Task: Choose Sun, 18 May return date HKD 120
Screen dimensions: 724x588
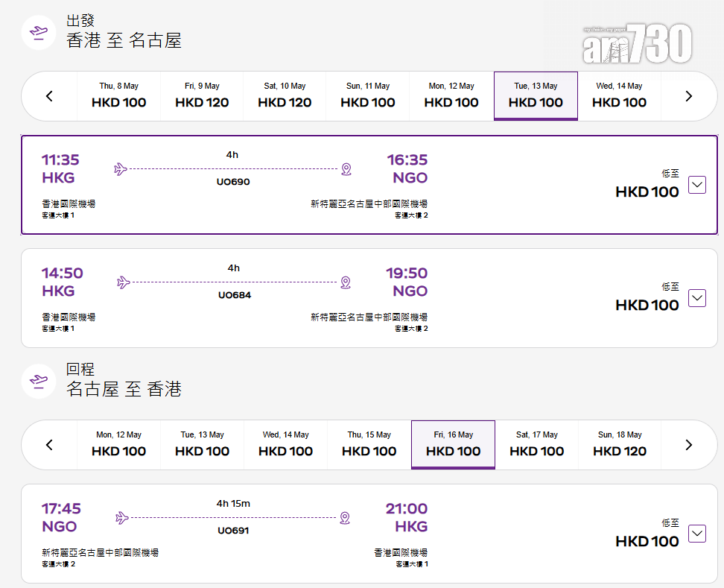Action: (620, 445)
